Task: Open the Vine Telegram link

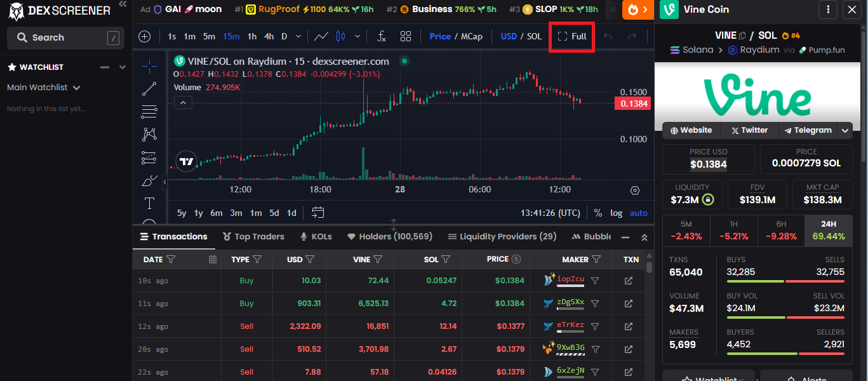Action: click(x=808, y=130)
